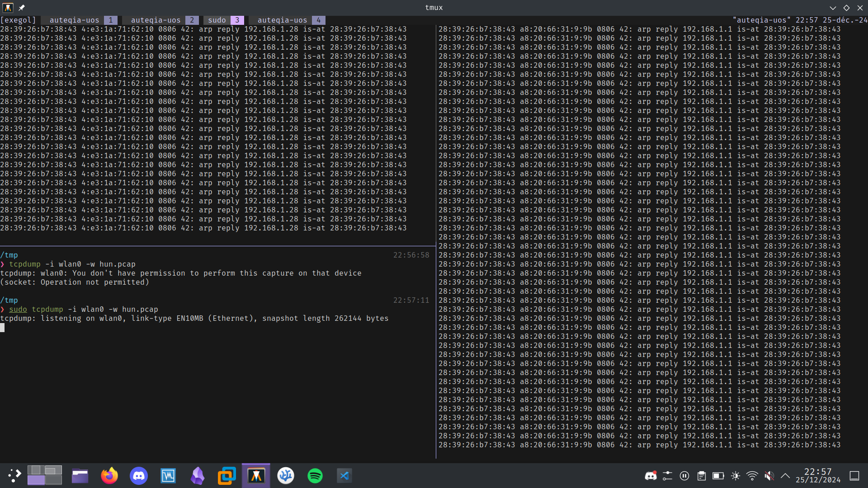Click the tcpdump listening on wlan0 line
This screenshot has height=488, width=868.
click(x=194, y=318)
